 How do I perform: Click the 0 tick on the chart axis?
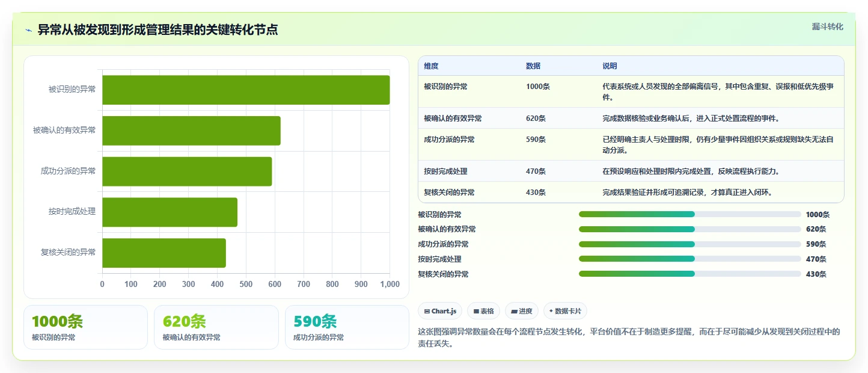(102, 284)
